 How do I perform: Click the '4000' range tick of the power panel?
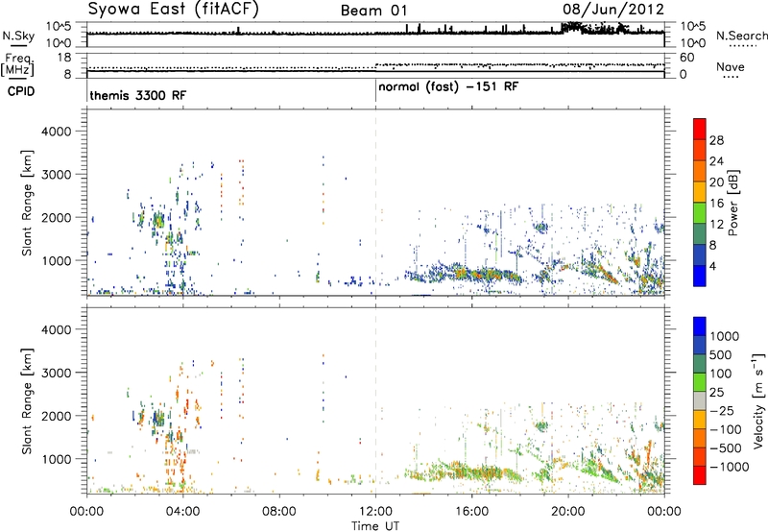click(57, 132)
